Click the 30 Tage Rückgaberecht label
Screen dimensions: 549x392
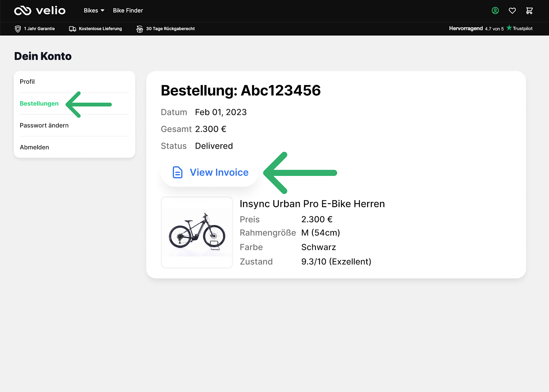tap(170, 29)
